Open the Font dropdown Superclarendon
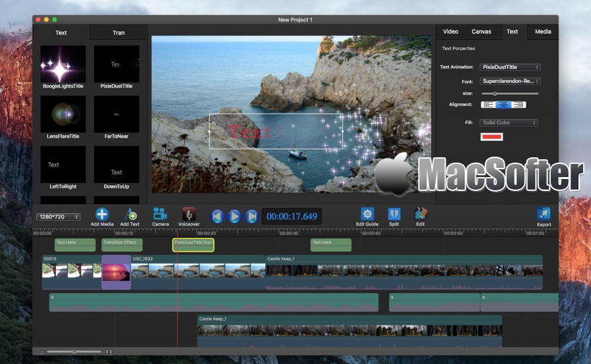This screenshot has width=591, height=364. click(x=510, y=82)
